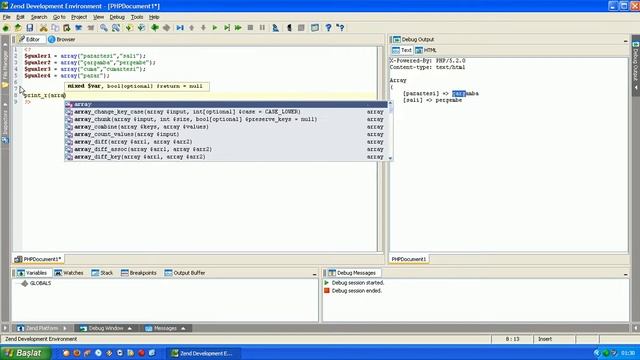This screenshot has height=360, width=640.
Task: Click the gray Step Out up-arrow icon
Action: point(191,28)
